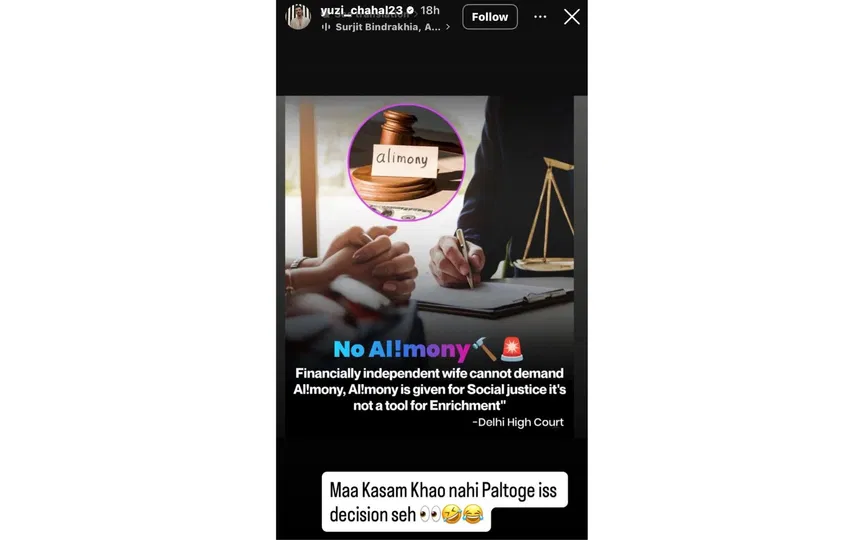Close the story viewer with X

pos(571,17)
